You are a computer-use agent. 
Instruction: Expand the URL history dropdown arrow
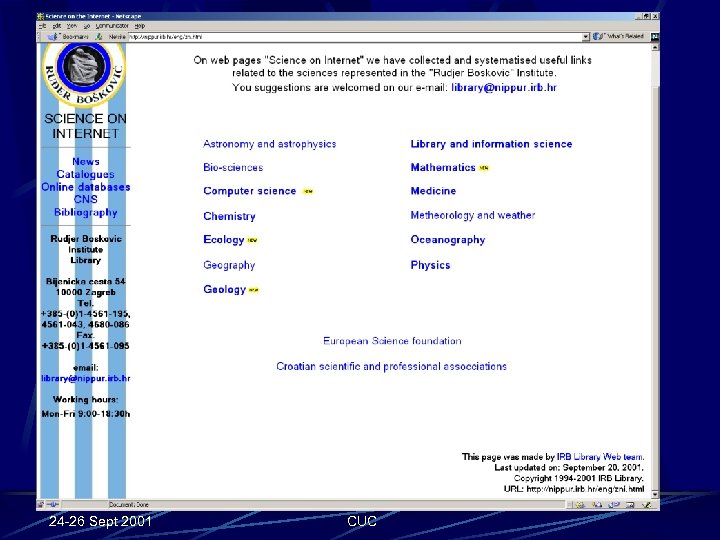(585, 37)
